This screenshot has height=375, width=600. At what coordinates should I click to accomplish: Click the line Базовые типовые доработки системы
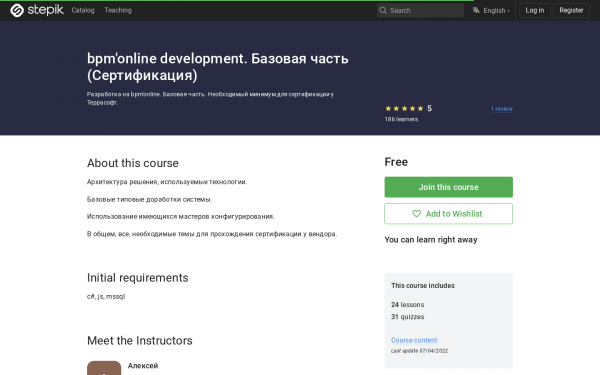(149, 199)
